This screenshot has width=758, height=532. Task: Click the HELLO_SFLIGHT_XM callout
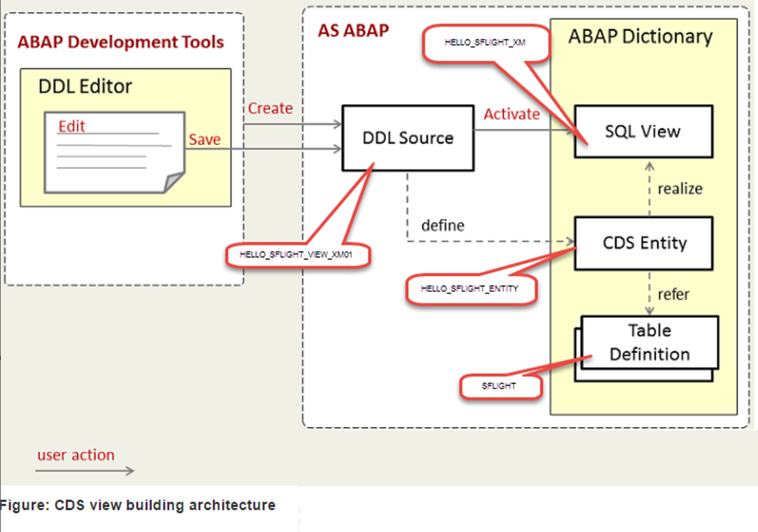click(x=485, y=41)
